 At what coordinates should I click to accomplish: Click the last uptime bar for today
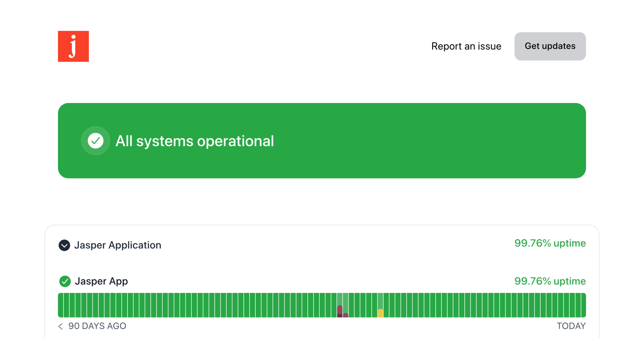(x=583, y=305)
